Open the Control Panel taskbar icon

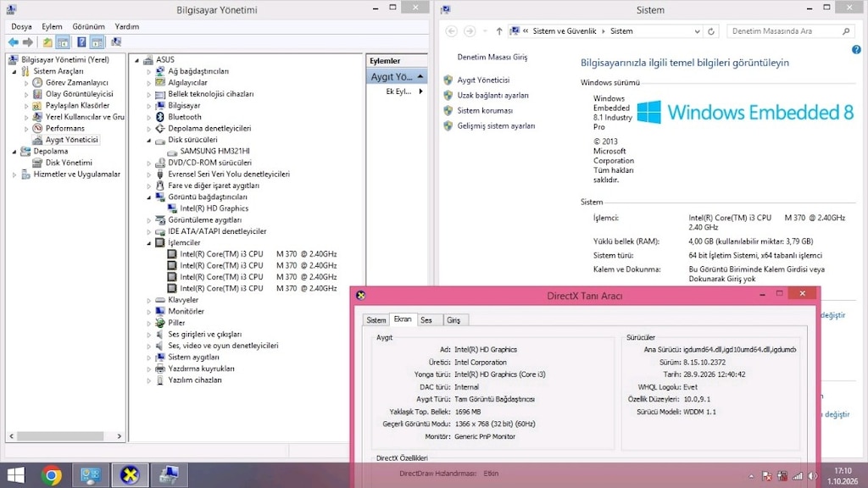(x=90, y=475)
